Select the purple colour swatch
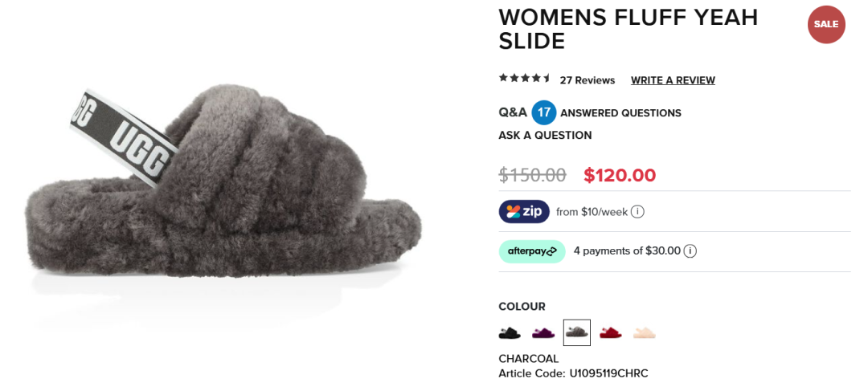 point(543,333)
